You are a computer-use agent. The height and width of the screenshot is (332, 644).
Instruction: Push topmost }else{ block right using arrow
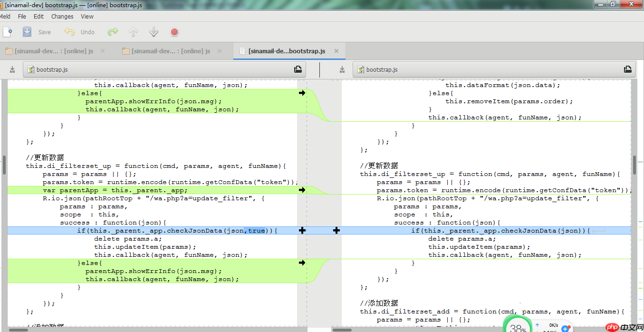pyautogui.click(x=302, y=93)
